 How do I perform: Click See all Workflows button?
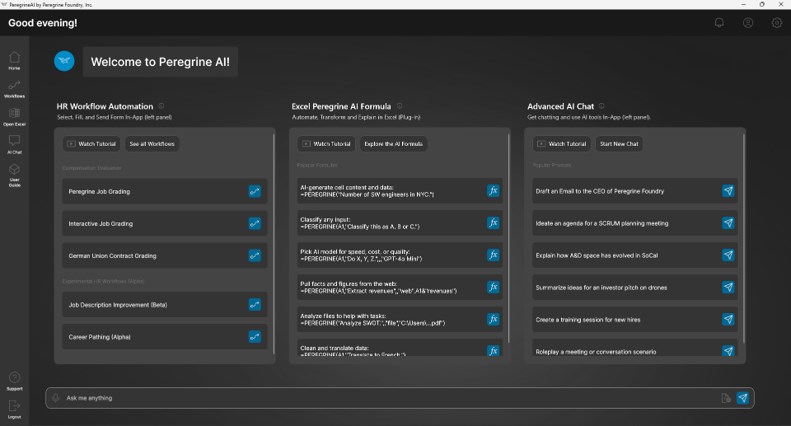point(152,144)
